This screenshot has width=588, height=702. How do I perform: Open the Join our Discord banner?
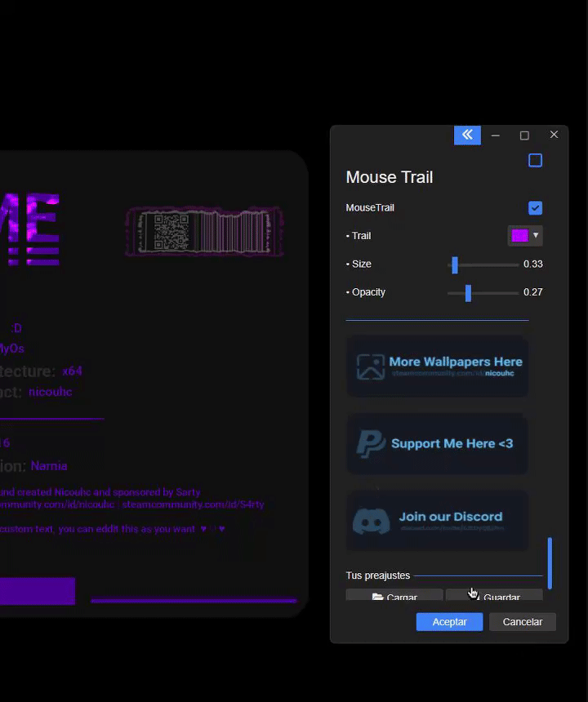437,520
